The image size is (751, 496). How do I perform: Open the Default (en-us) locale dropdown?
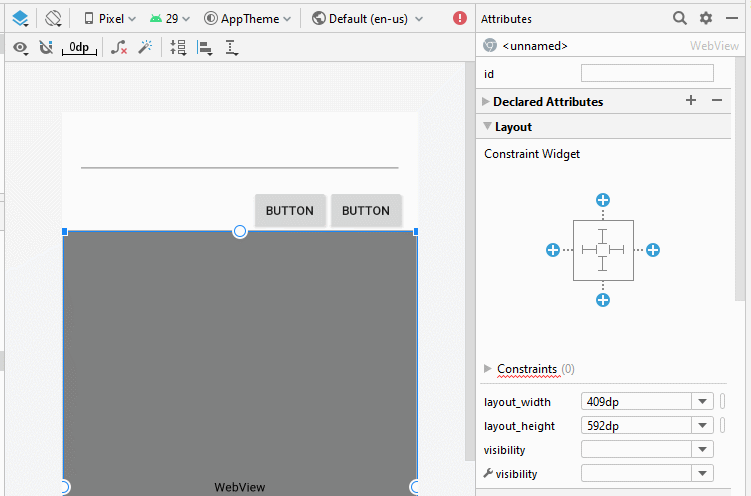pos(367,19)
